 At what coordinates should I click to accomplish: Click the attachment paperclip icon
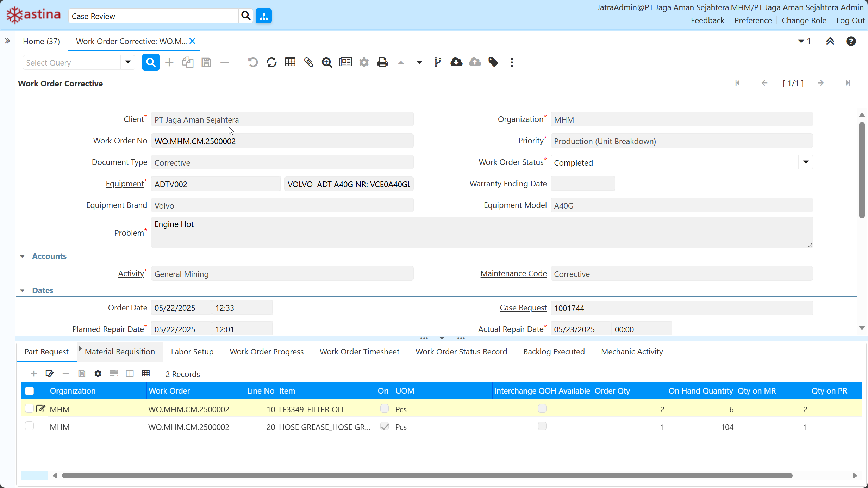308,63
